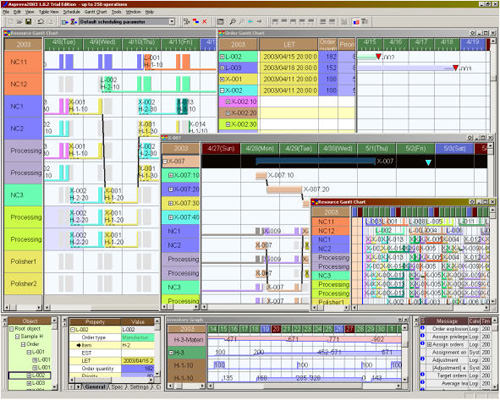
Task: Open the Table View menu
Action: (48, 12)
